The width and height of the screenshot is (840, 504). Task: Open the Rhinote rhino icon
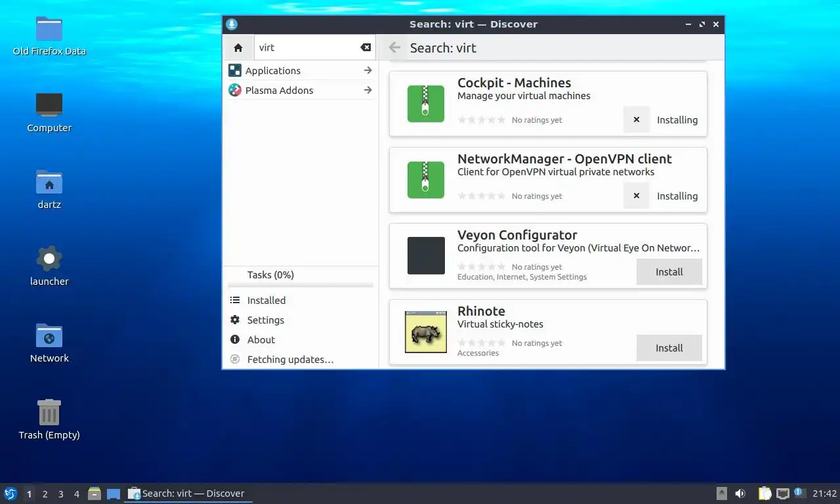[426, 332]
